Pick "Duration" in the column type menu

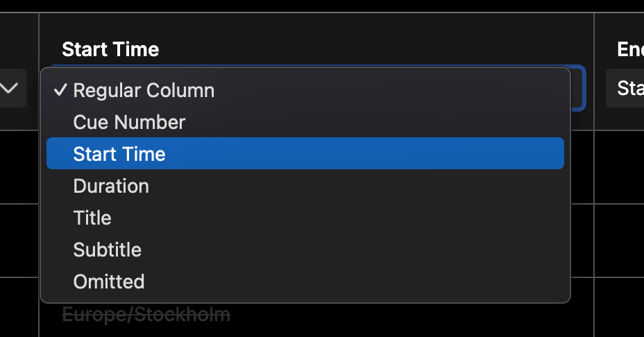[111, 186]
